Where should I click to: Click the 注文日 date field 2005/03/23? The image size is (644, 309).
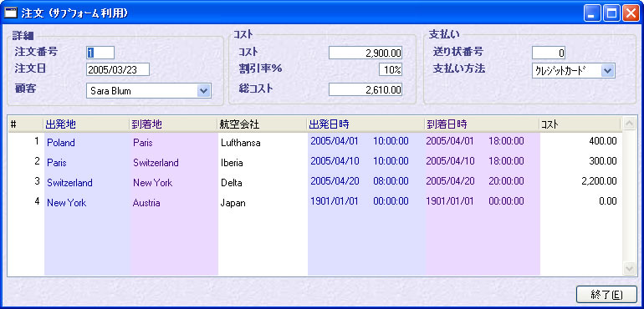118,69
